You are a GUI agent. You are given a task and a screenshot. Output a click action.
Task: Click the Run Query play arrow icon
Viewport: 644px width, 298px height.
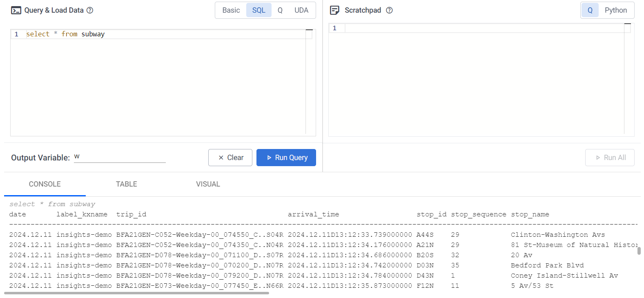tap(270, 158)
